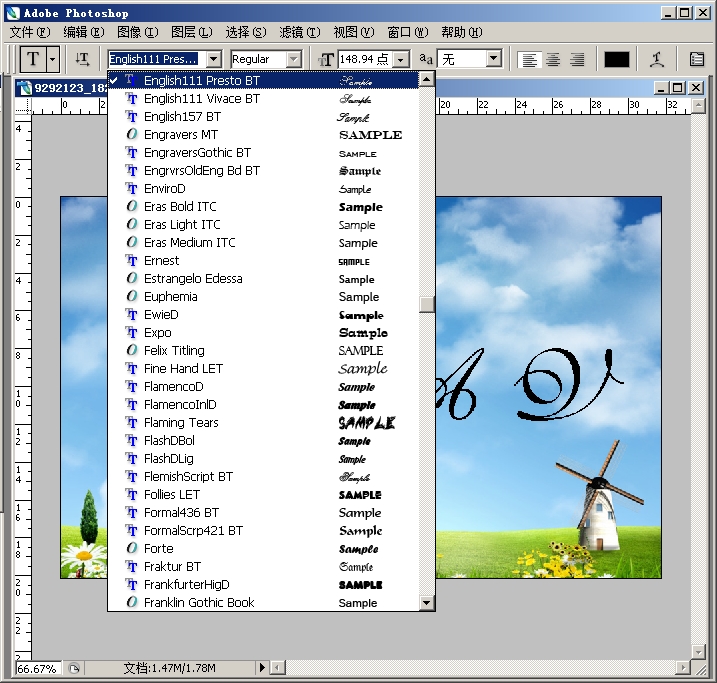Choose the EngrvrsOldEng Bd BT font

tap(263, 171)
